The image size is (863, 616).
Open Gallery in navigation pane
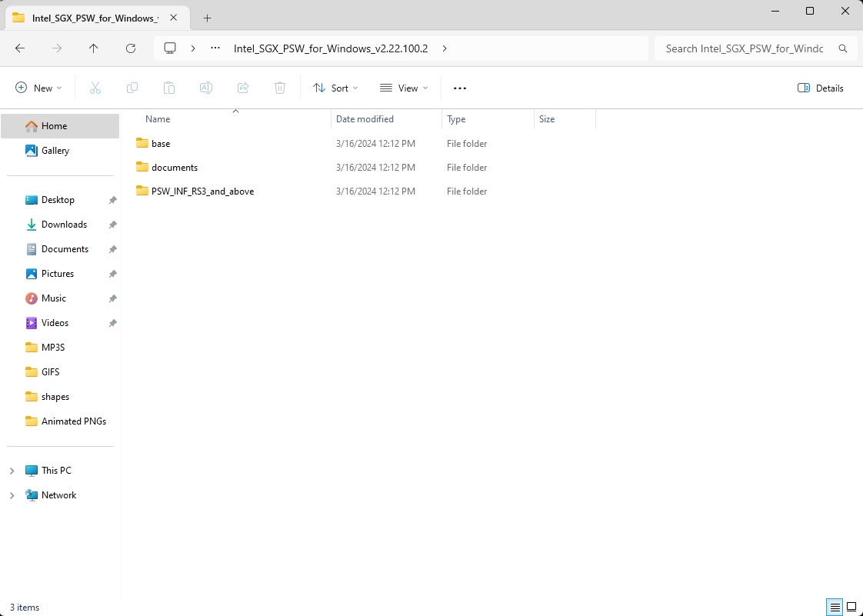pyautogui.click(x=60, y=150)
